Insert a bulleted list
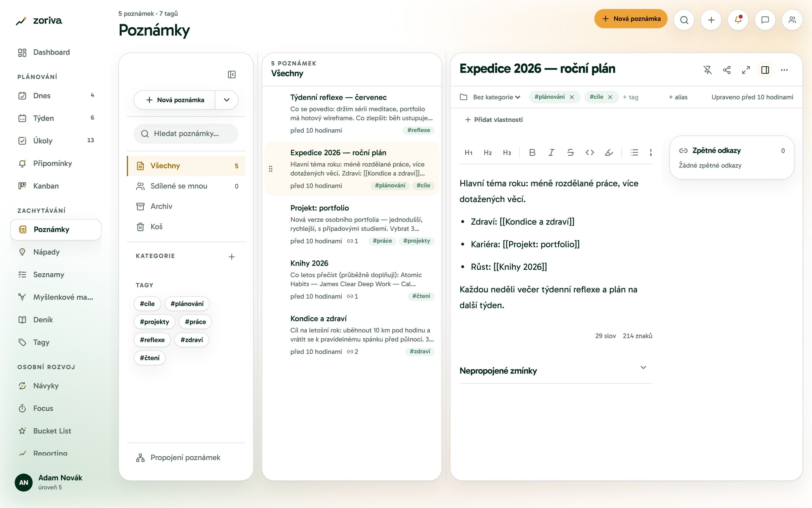 [x=634, y=152]
